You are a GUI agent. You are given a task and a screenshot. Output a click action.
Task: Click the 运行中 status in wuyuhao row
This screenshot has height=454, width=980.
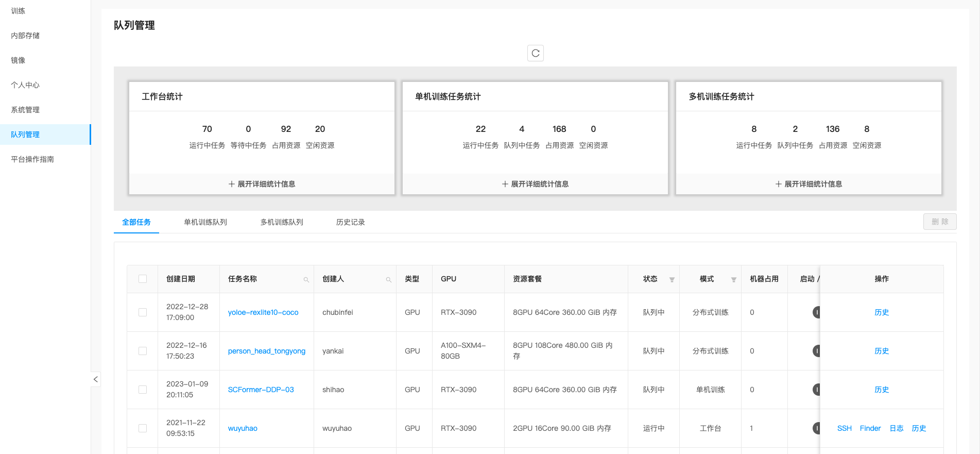(x=654, y=428)
